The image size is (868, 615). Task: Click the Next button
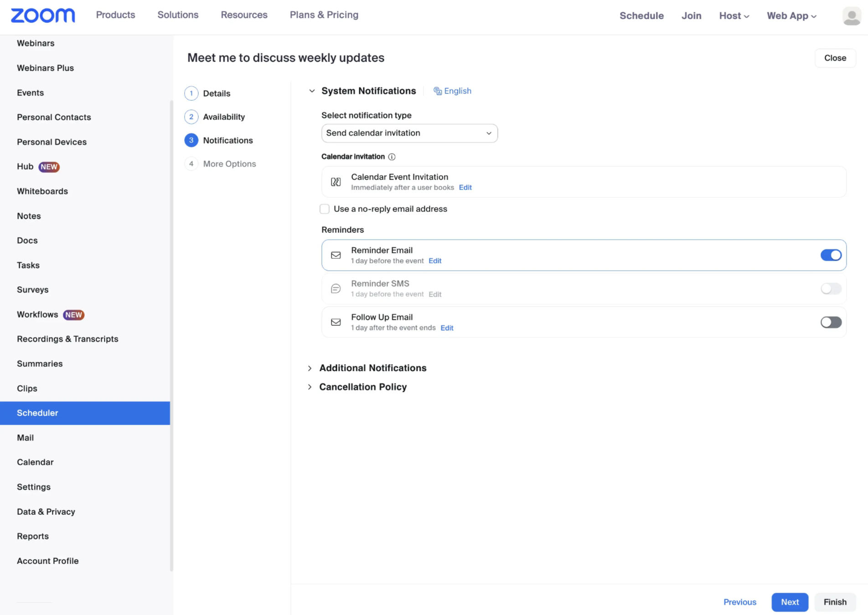pos(790,602)
